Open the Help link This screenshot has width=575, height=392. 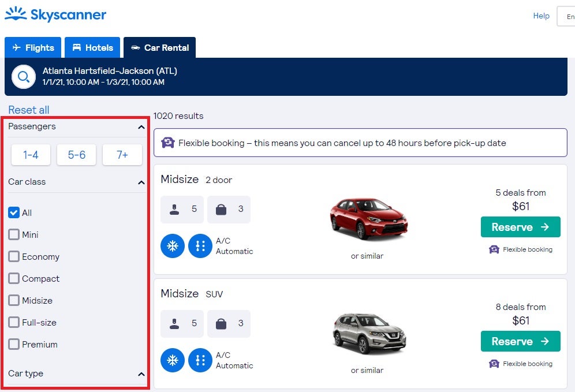click(x=542, y=16)
